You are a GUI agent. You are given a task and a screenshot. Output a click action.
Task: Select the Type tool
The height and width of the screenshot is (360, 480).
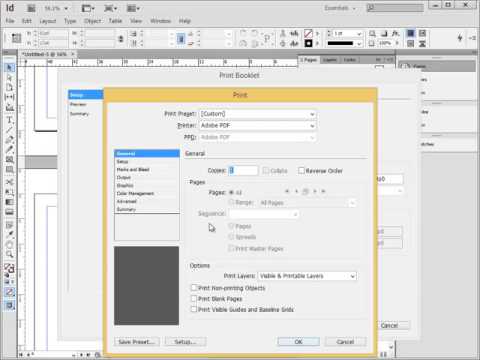point(9,120)
